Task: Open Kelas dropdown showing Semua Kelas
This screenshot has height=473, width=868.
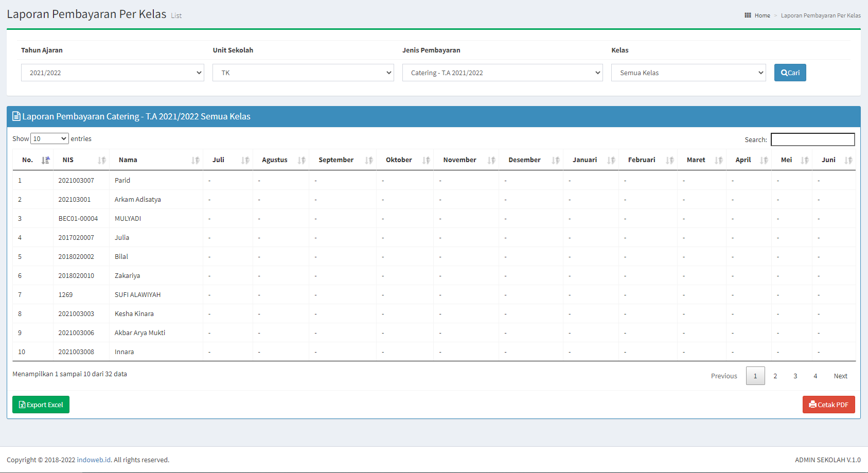Action: click(x=688, y=73)
